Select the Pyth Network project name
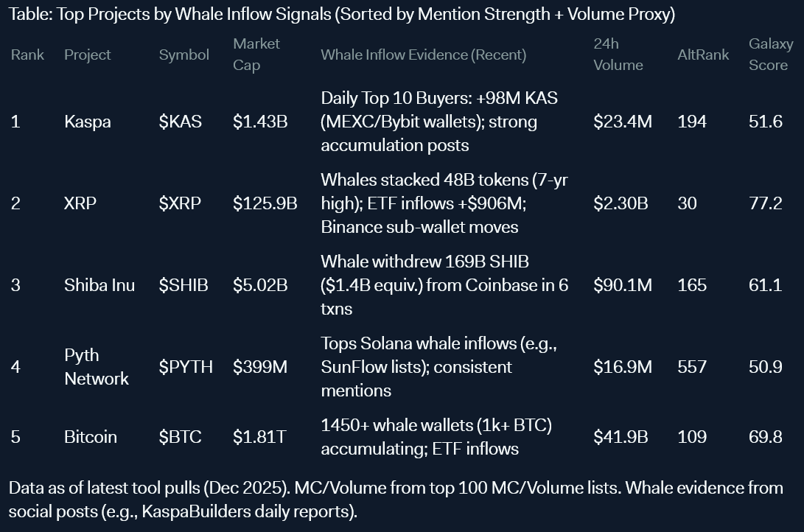 click(x=97, y=367)
